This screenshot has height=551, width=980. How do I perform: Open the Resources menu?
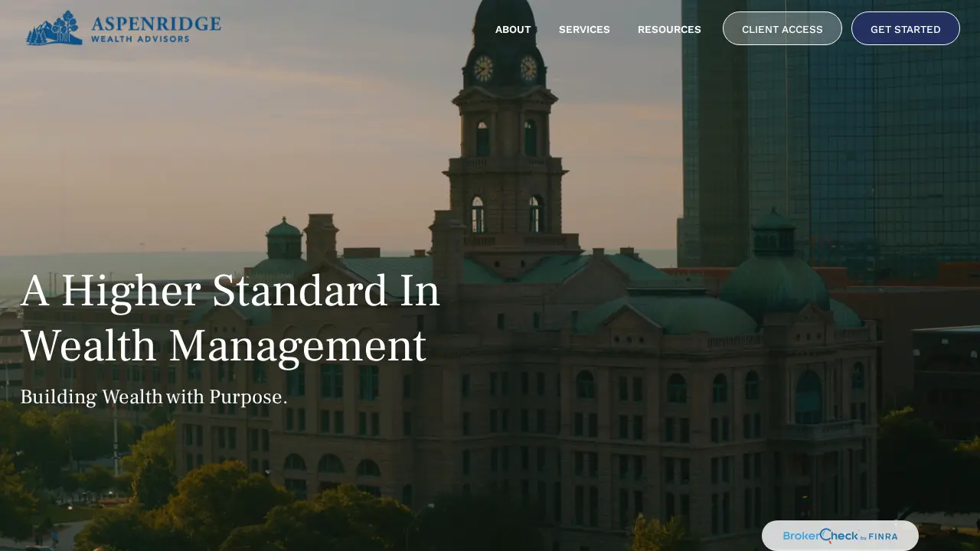click(x=669, y=29)
